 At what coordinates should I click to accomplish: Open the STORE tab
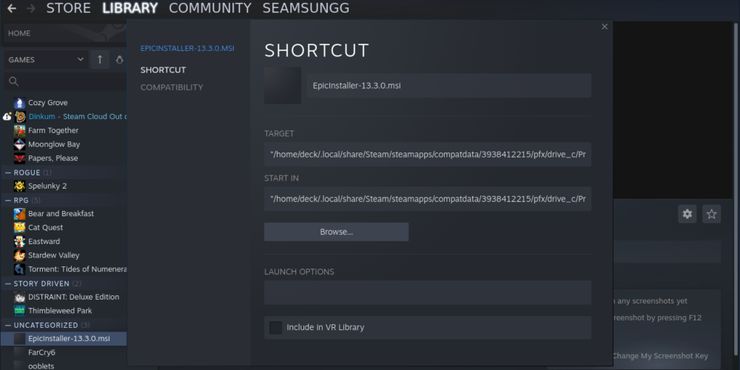pos(68,8)
